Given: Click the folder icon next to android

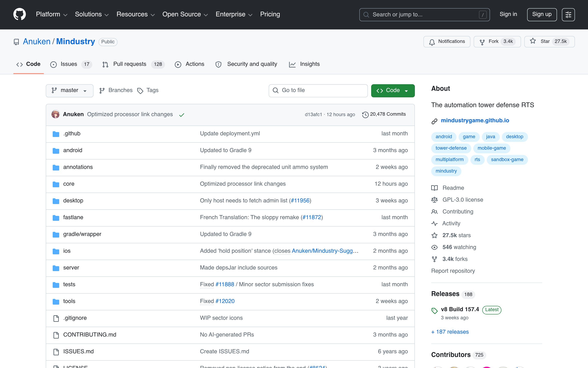Looking at the screenshot, I should point(56,151).
